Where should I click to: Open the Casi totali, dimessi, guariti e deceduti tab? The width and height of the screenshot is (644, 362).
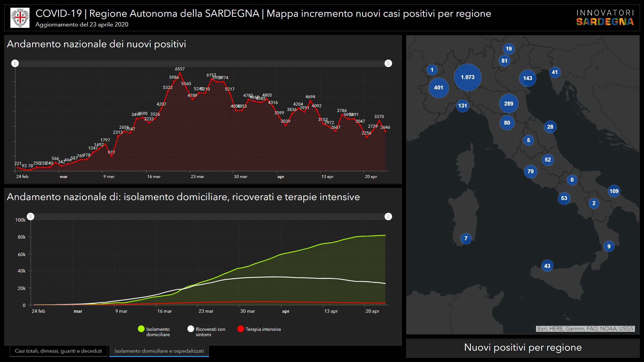(x=58, y=351)
